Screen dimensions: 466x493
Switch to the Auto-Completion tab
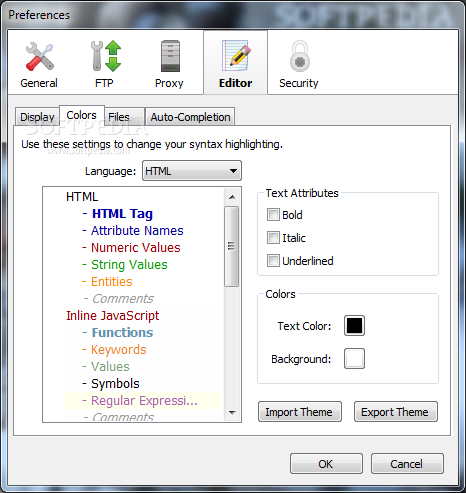click(190, 117)
